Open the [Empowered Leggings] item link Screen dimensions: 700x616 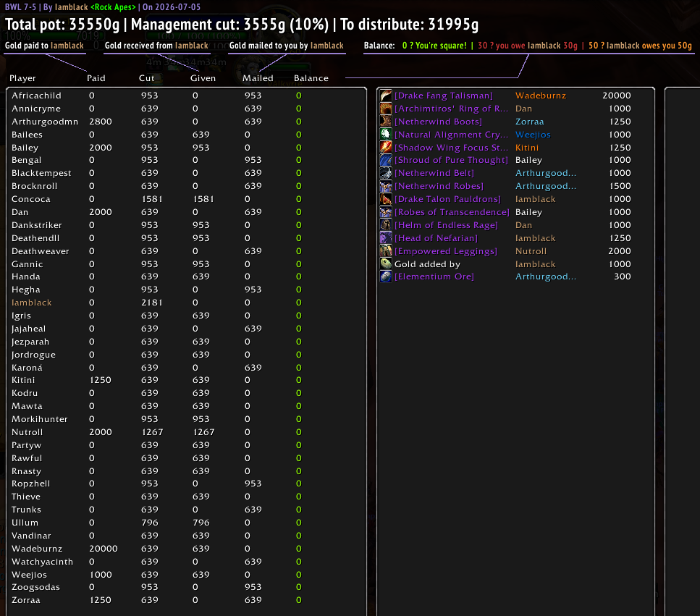click(445, 251)
